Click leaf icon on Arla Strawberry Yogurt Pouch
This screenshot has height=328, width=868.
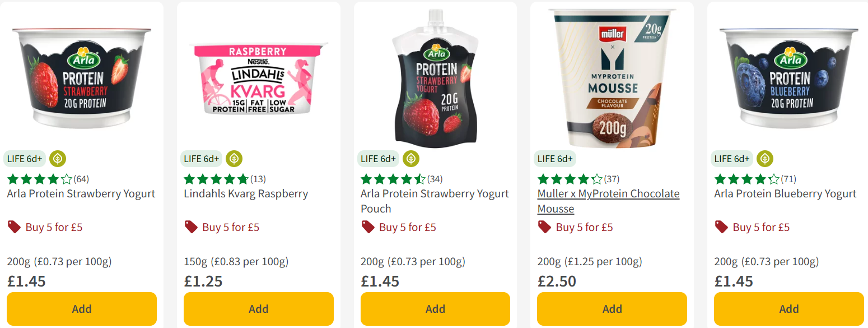(x=411, y=159)
